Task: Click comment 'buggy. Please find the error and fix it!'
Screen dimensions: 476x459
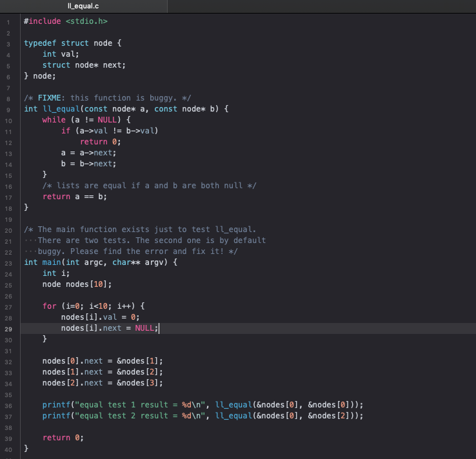Action: click(137, 251)
